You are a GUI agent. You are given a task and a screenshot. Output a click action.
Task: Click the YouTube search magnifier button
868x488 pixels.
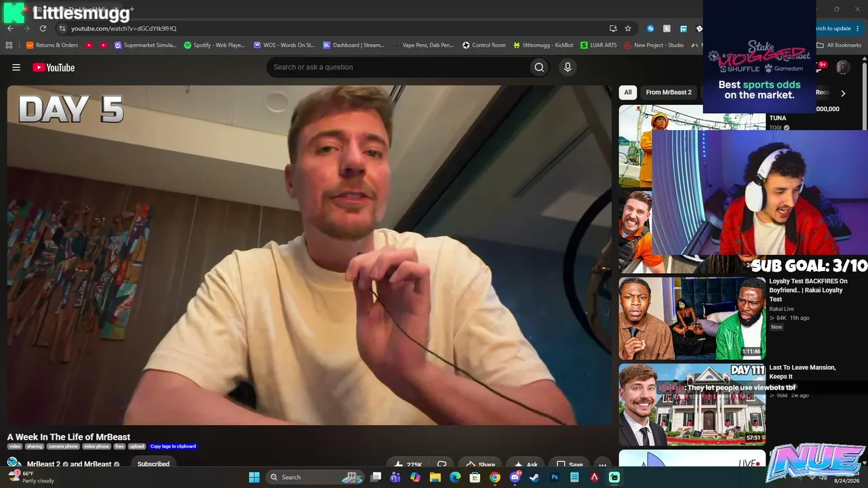[539, 67]
